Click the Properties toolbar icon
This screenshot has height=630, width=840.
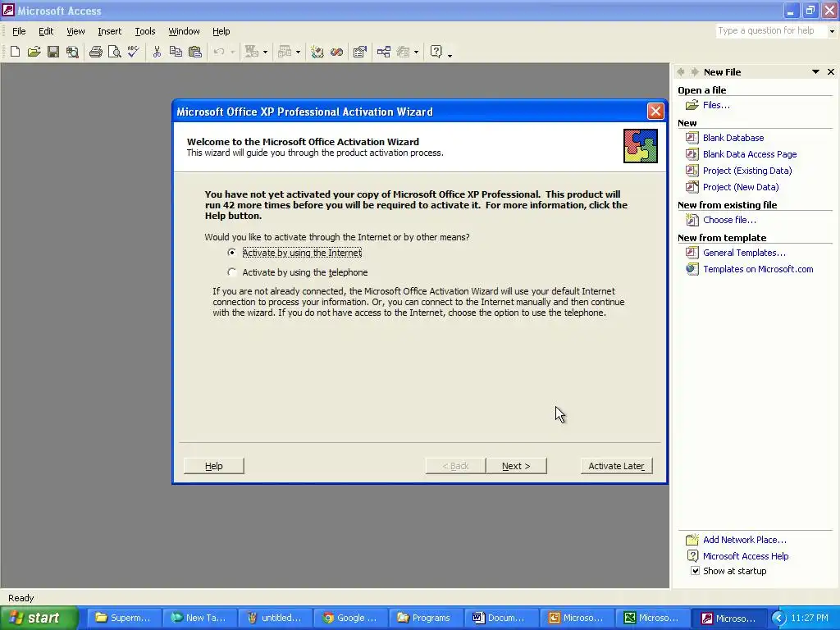360,52
